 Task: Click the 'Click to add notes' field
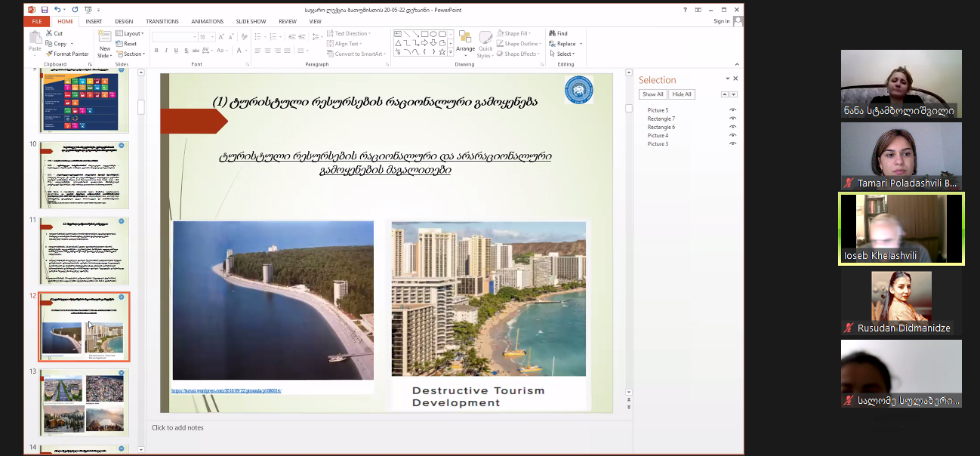(x=177, y=428)
